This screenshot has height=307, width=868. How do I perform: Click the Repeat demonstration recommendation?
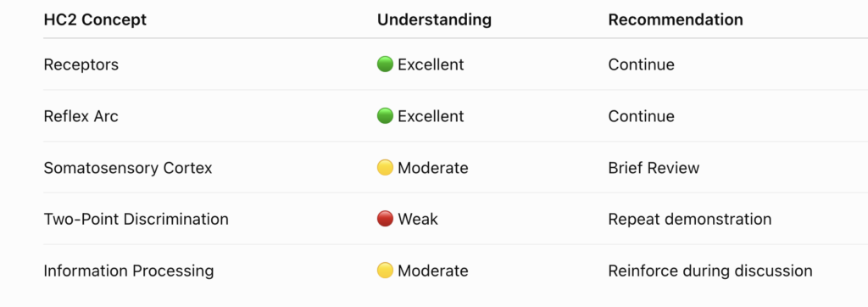(690, 220)
